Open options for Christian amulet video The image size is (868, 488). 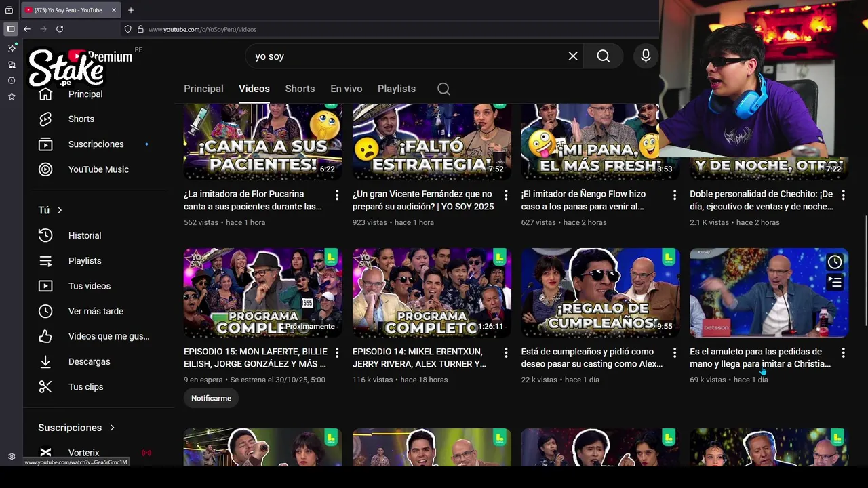point(843,353)
